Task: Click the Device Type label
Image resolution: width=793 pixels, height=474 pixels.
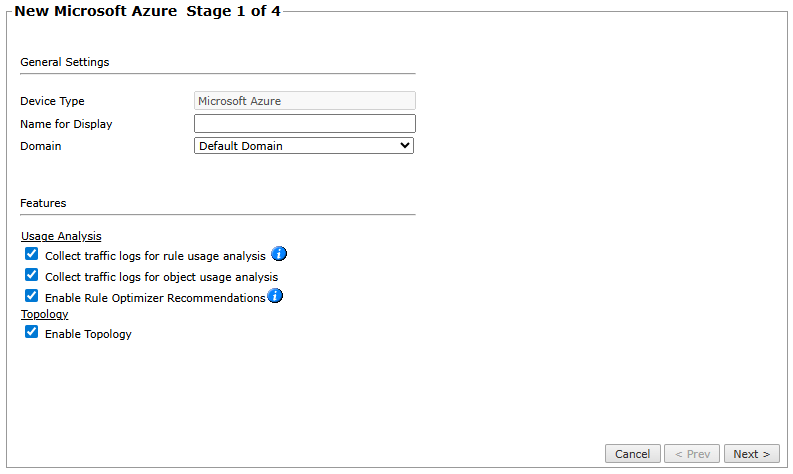Action: pyautogui.click(x=52, y=101)
